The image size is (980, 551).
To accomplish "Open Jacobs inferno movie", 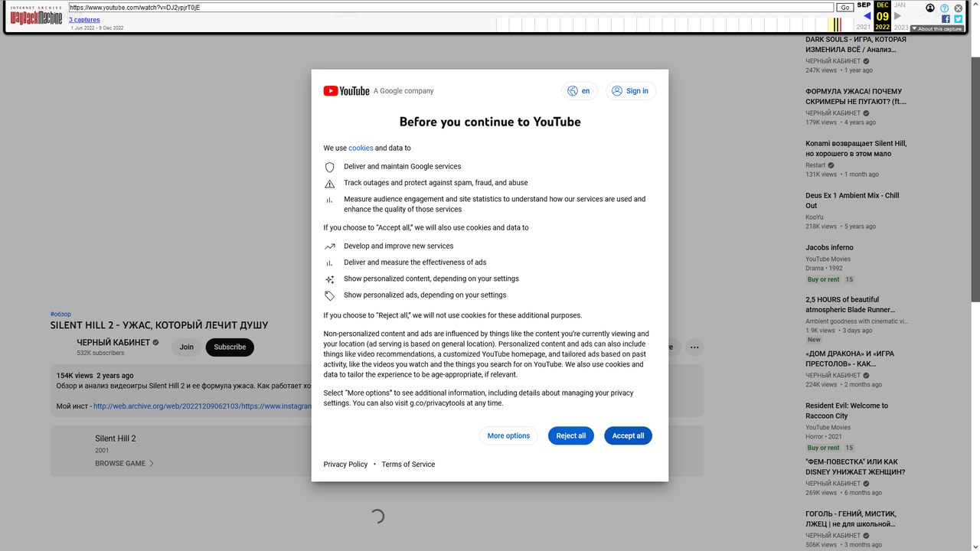I will (x=829, y=248).
